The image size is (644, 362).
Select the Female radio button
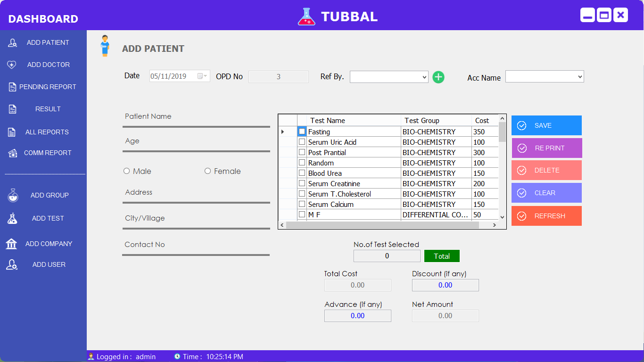[x=207, y=171]
